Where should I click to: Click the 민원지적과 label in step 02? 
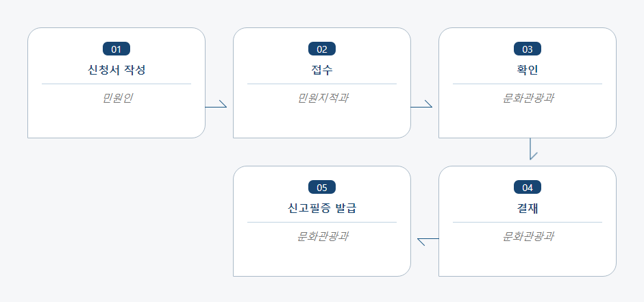pos(323,98)
